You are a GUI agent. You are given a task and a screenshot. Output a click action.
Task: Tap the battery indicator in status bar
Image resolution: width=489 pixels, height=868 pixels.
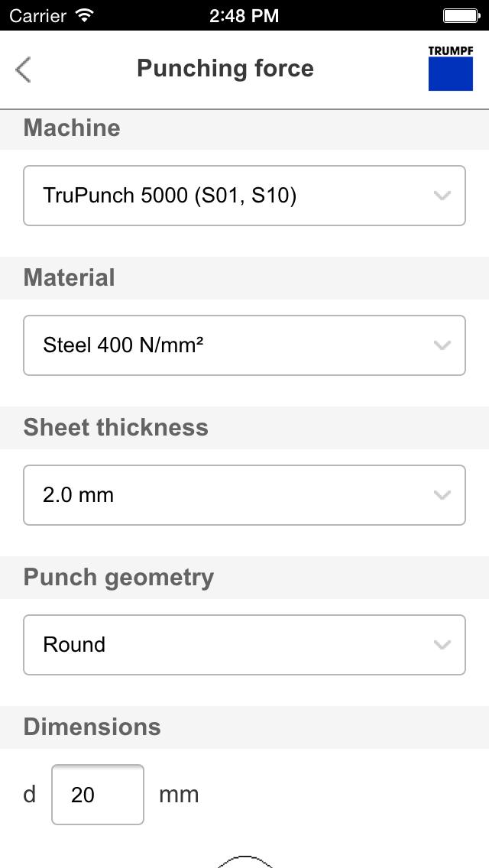click(x=459, y=14)
